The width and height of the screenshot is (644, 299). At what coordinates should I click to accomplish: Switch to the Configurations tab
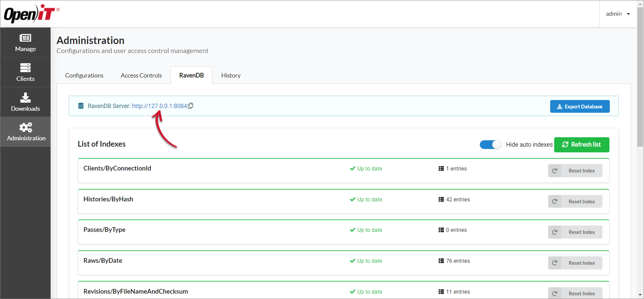point(84,76)
